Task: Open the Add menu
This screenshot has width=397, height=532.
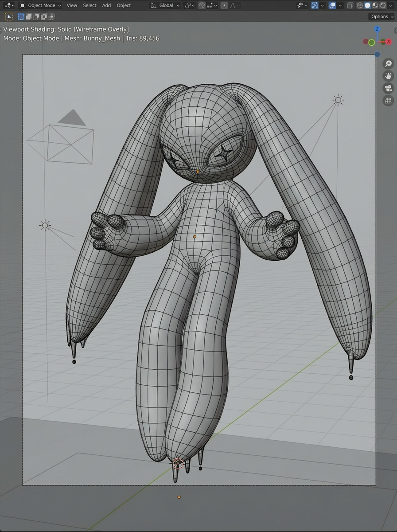Action: click(x=106, y=5)
